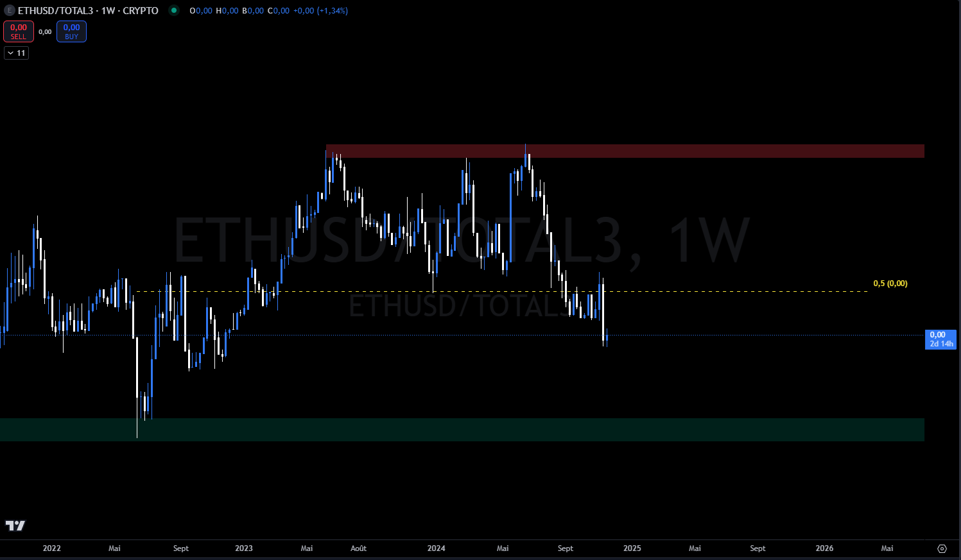Click the blue current price label 0,00
This screenshot has height=560, width=961.
tap(940, 339)
